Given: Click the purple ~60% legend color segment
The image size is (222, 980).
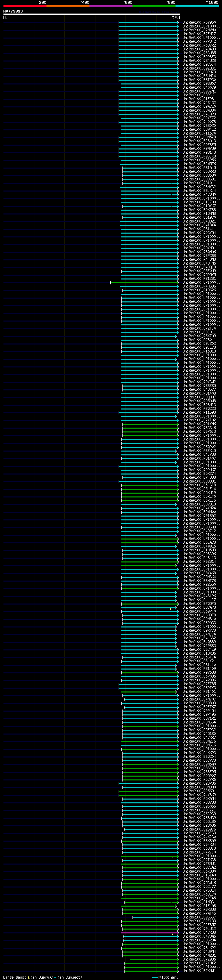Looking at the screenshot, I should coord(111,6).
